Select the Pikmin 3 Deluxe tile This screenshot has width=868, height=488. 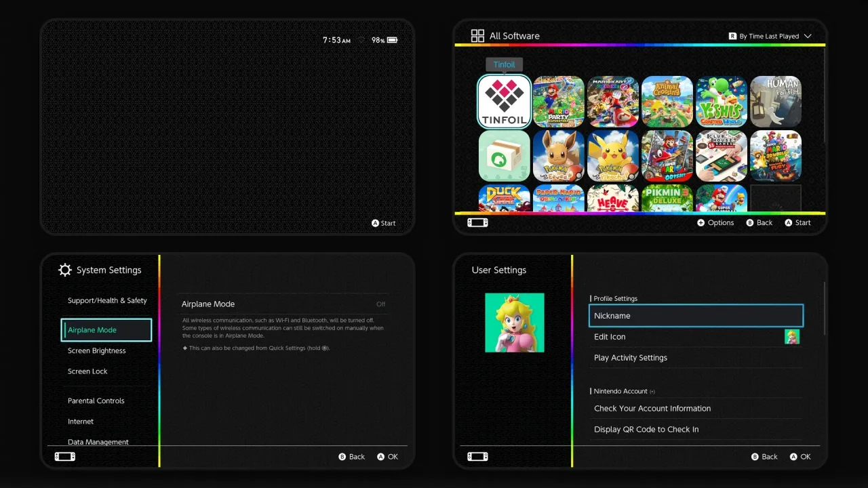[x=667, y=198]
